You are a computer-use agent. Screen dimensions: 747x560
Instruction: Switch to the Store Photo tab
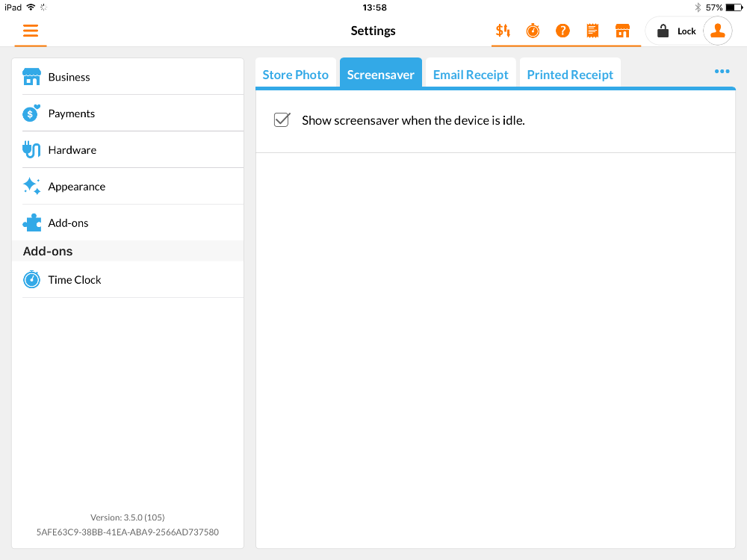point(296,74)
